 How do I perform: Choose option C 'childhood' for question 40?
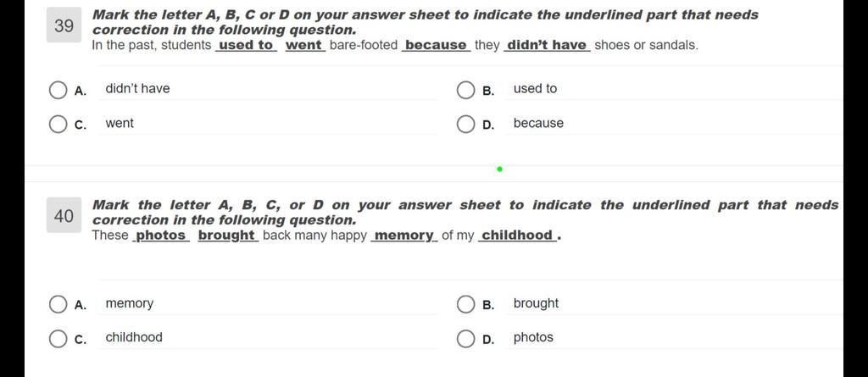click(x=58, y=339)
